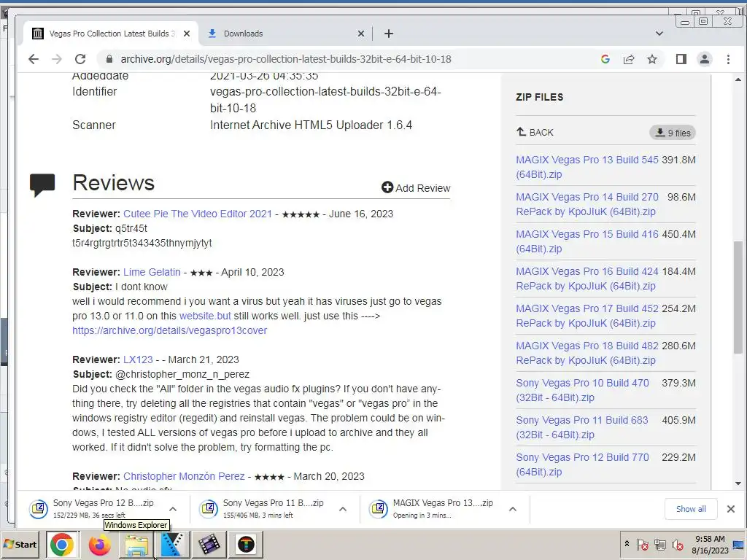
Task: Click the page vertical scrollbar down arrow
Action: click(738, 484)
